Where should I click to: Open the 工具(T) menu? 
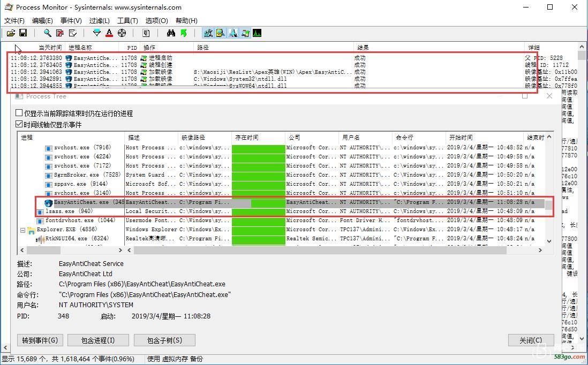(127, 21)
